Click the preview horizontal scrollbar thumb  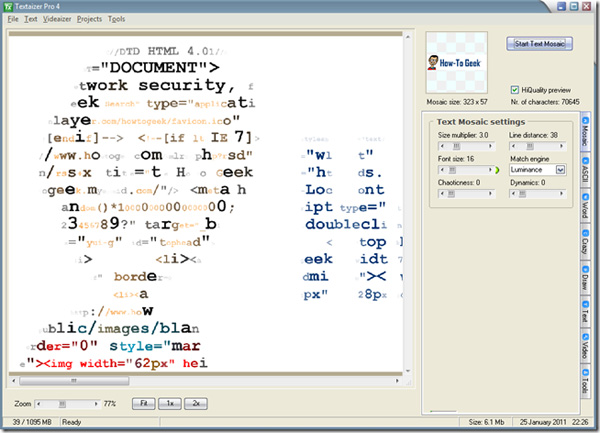(x=74, y=381)
